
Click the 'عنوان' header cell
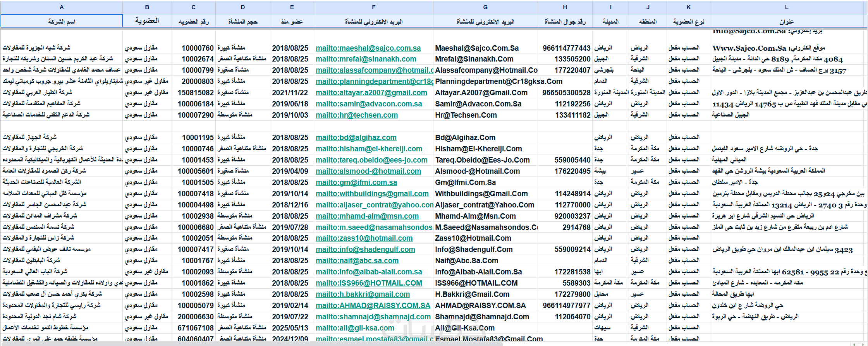(x=786, y=22)
